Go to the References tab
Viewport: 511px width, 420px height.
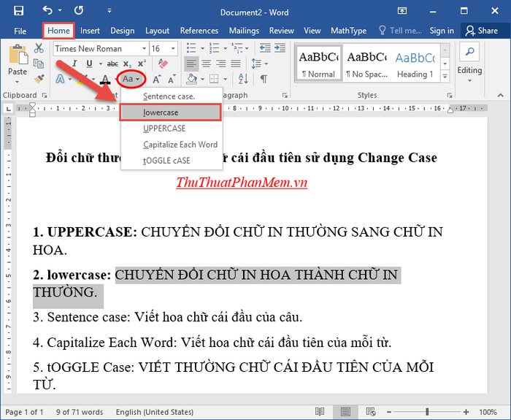[x=199, y=31]
